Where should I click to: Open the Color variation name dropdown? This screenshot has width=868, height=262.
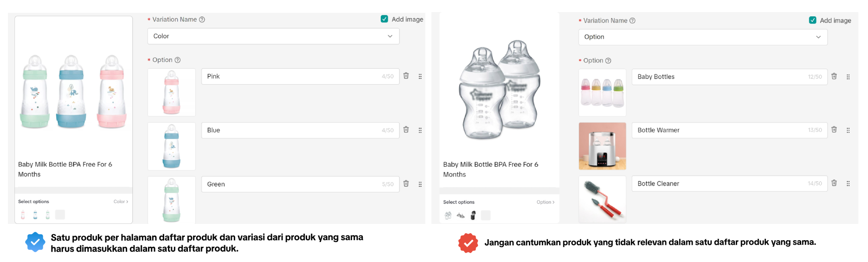point(273,36)
